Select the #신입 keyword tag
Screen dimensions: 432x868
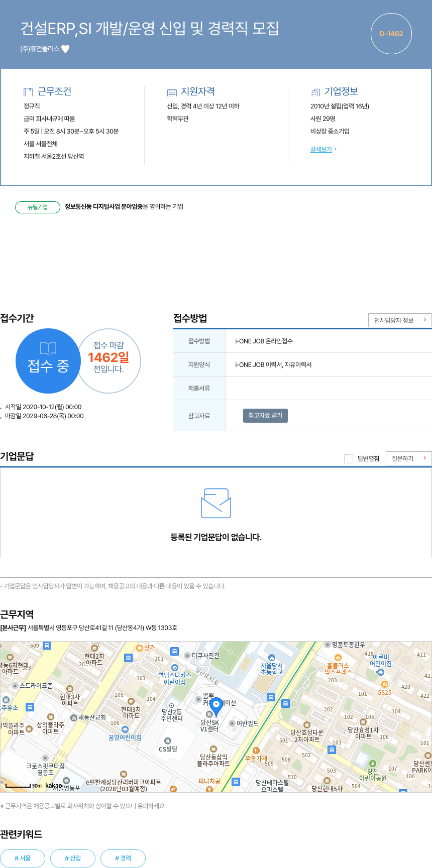(x=73, y=858)
